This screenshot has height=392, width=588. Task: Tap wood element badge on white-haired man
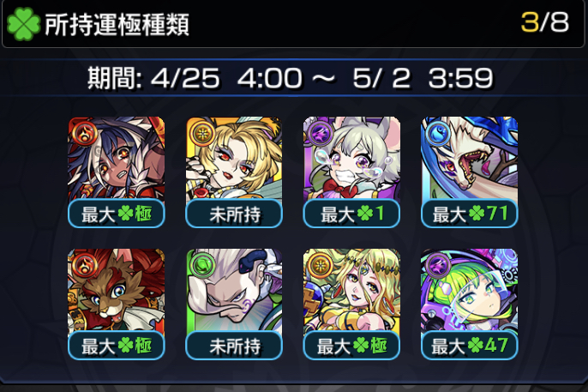coord(203,265)
